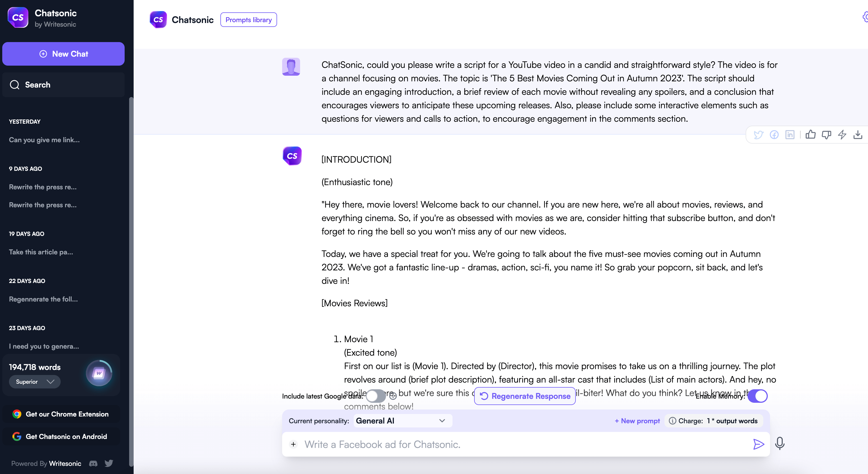Screen dimensions: 868x474
Task: Click the send message arrow icon
Action: tap(759, 444)
